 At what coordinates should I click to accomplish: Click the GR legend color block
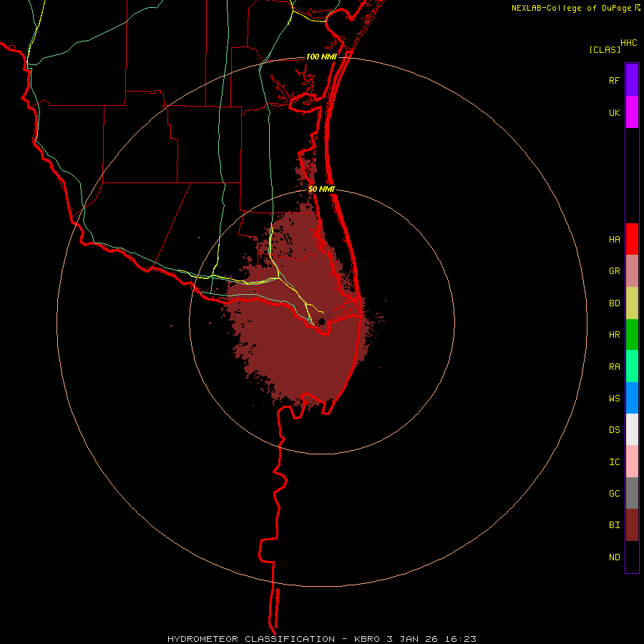632,271
